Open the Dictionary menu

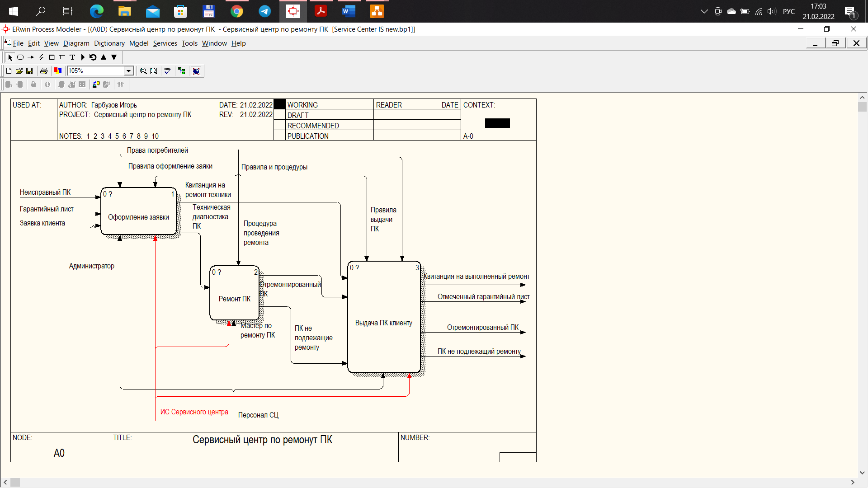pos(109,43)
